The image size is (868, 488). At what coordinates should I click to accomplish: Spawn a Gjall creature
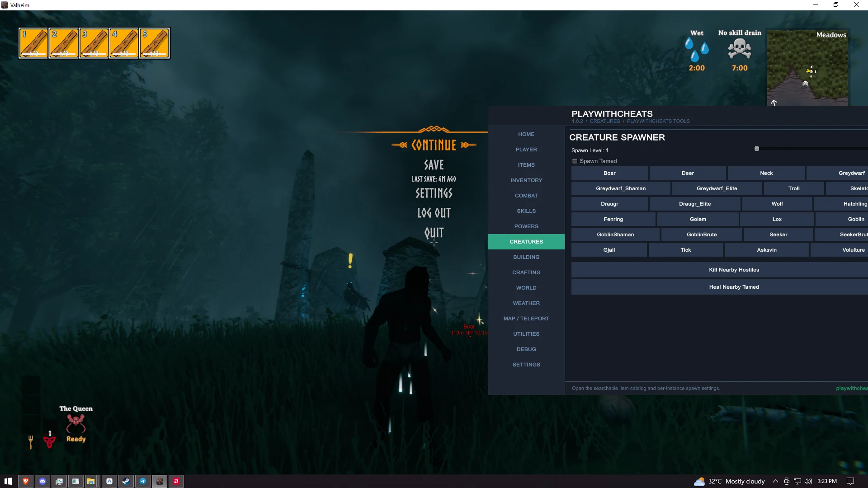[x=609, y=250]
